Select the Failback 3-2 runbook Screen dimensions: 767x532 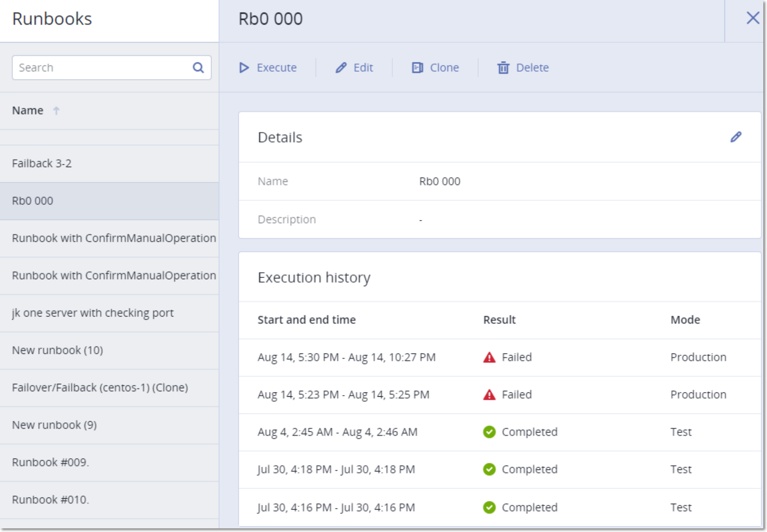(42, 164)
